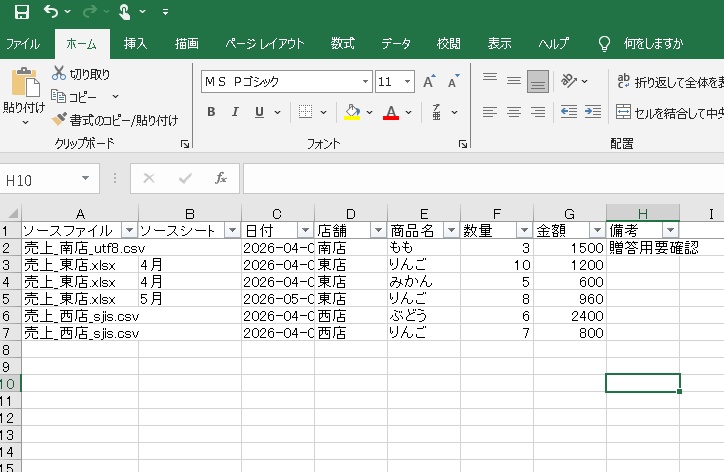Screen dimensions: 724x472
Task: Open the フォント dialog launcher
Action: tap(463, 145)
